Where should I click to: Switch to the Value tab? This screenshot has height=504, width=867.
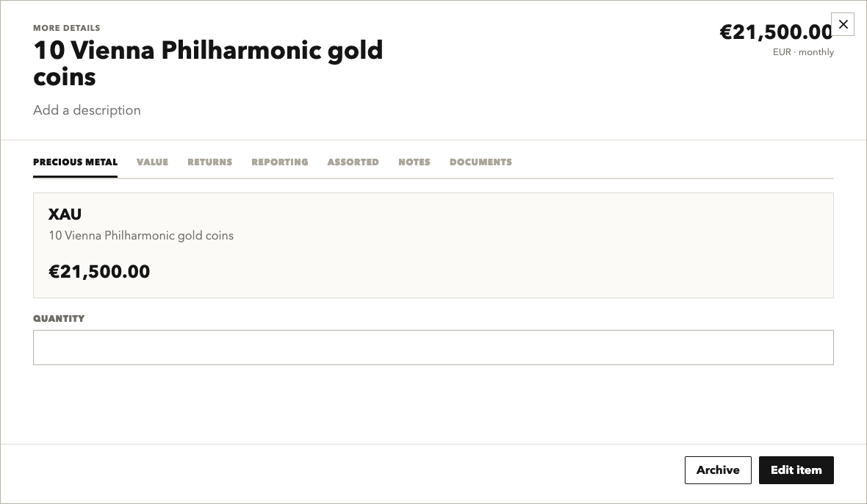pos(152,162)
